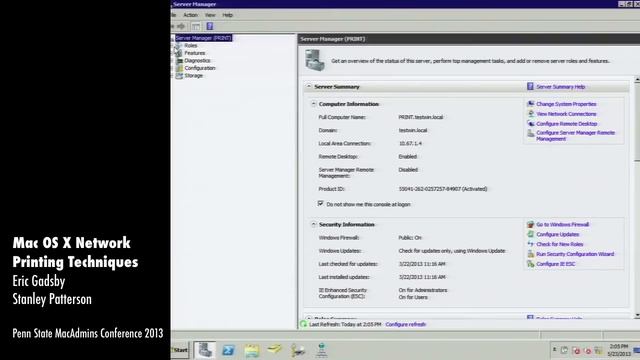640x360 pixels.
Task: Click the Forward arrow in toolbar
Action: click(181, 27)
